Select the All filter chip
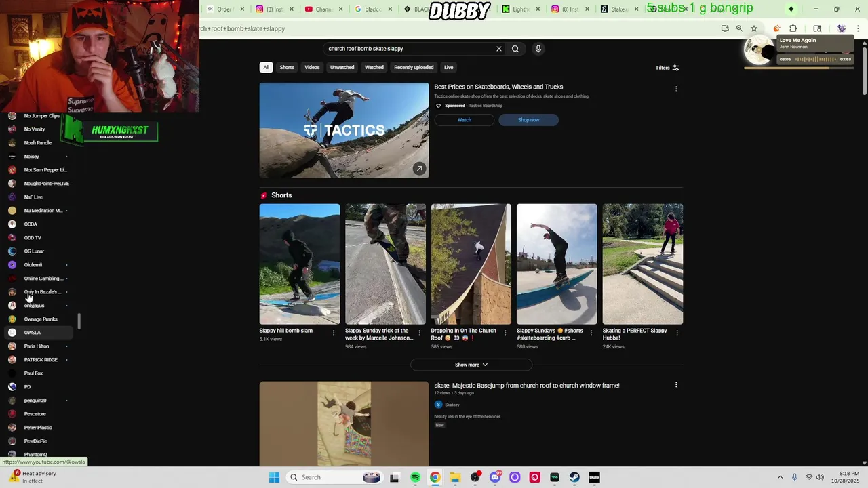Viewport: 868px width, 488px height. [x=266, y=67]
